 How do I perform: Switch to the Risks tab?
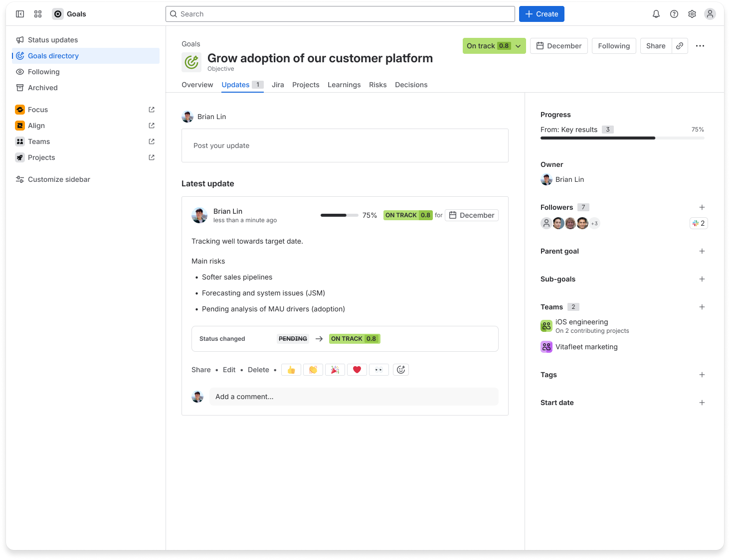[x=377, y=85]
